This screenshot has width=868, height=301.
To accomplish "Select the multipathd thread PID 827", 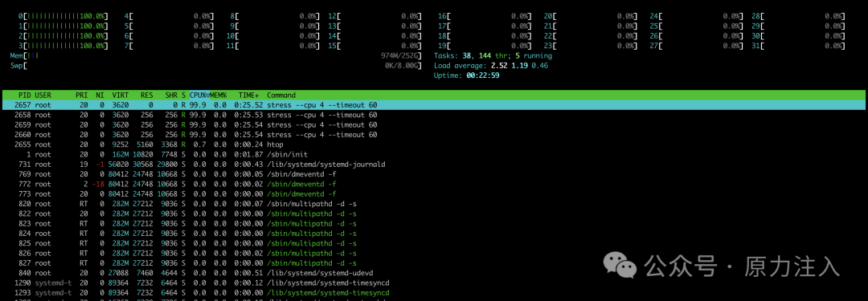I will 433,263.
